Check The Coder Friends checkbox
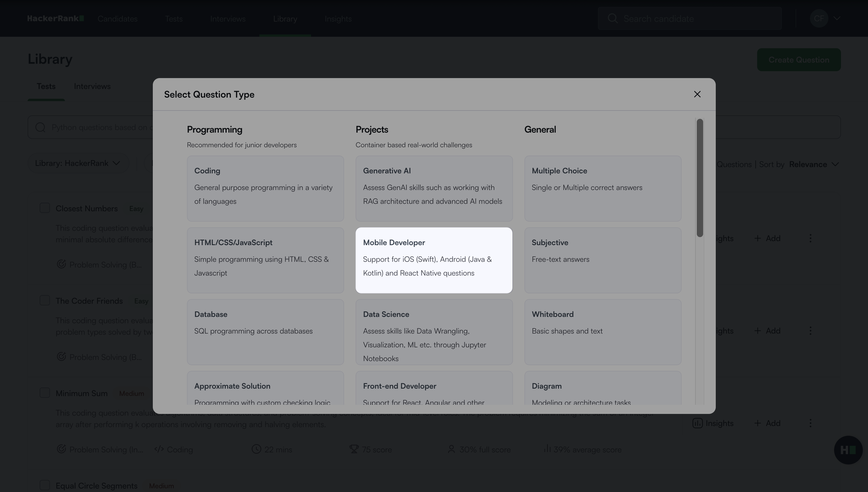The image size is (868, 492). click(x=45, y=301)
